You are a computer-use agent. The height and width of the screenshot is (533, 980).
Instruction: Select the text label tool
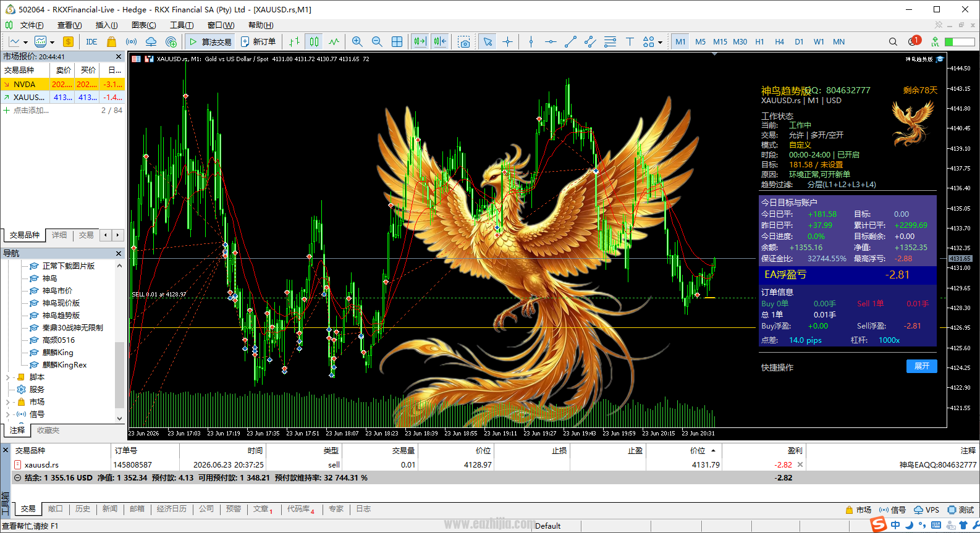630,42
